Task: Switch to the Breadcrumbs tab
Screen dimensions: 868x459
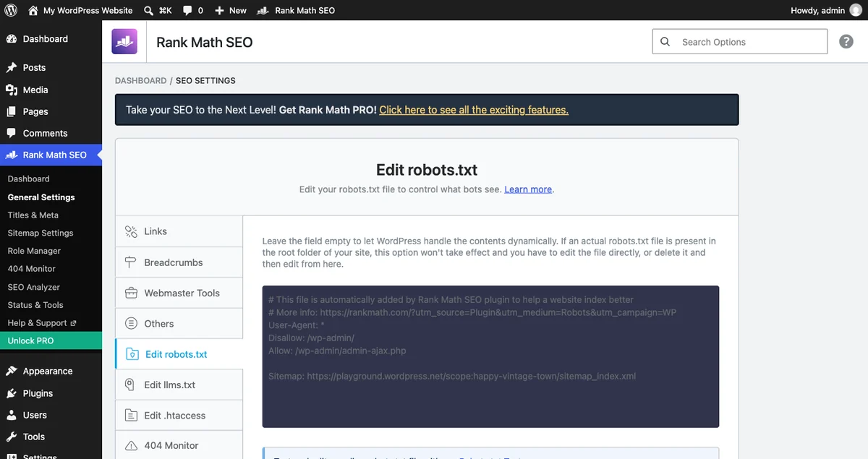Action: [179, 262]
